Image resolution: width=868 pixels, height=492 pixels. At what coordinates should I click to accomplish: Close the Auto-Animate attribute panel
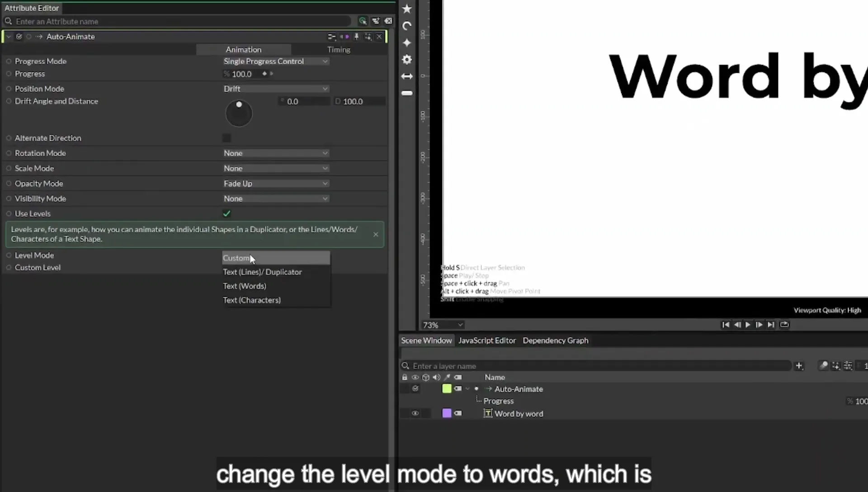point(379,37)
